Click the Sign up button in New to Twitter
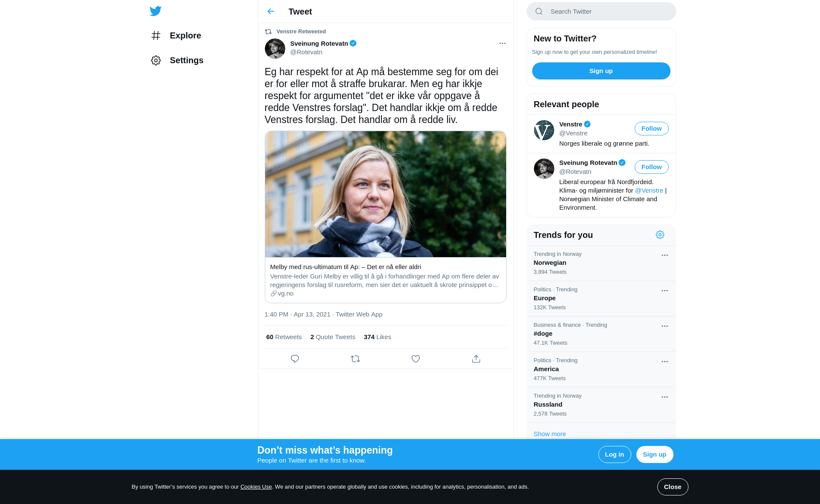This screenshot has width=820, height=504. click(601, 71)
